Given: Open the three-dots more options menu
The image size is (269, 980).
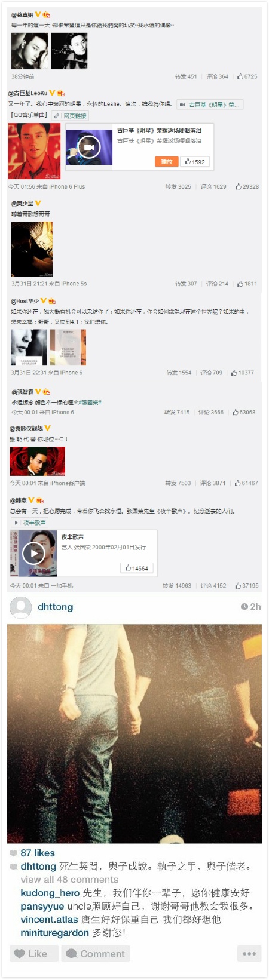Looking at the screenshot, I should click(249, 954).
